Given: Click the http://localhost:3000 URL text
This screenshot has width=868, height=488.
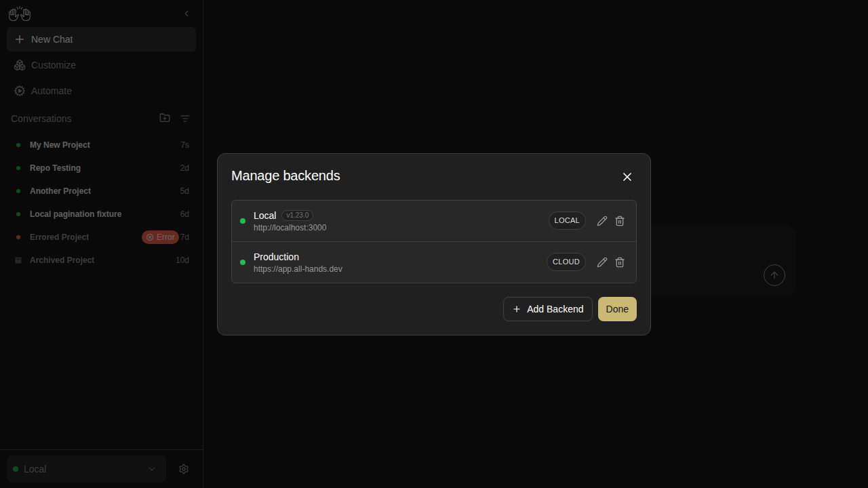Looking at the screenshot, I should click(290, 228).
